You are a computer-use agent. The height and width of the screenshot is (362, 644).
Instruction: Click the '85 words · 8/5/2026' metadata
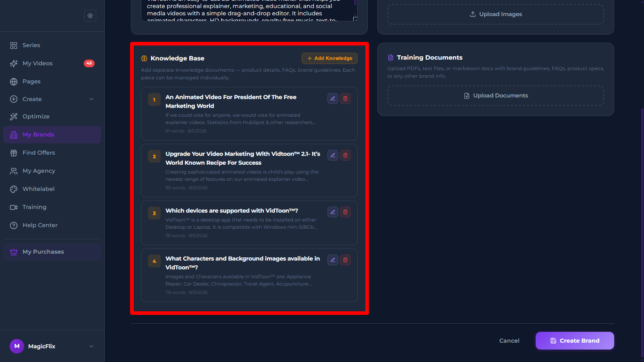pos(186,188)
